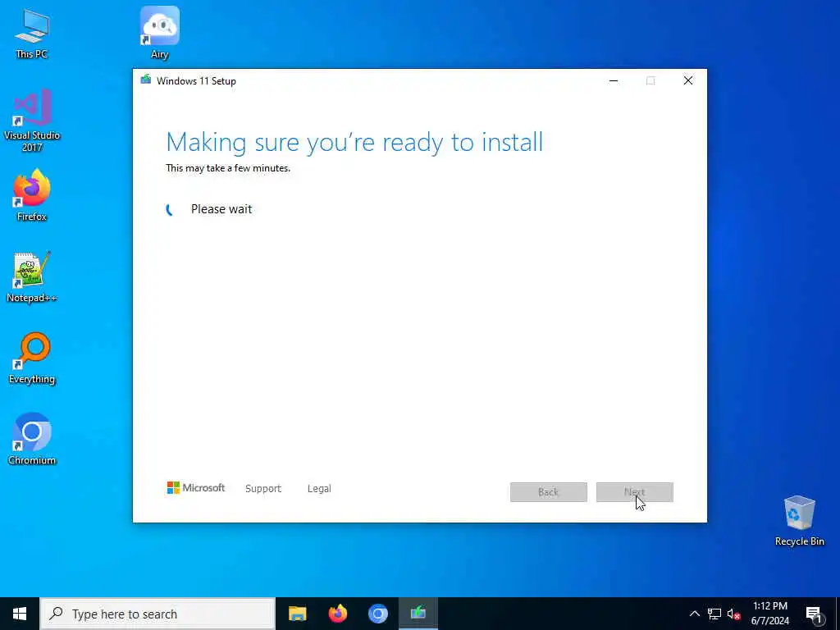Select the Chromium desktop shortcut
Viewport: 840px width, 630px height.
[32, 439]
